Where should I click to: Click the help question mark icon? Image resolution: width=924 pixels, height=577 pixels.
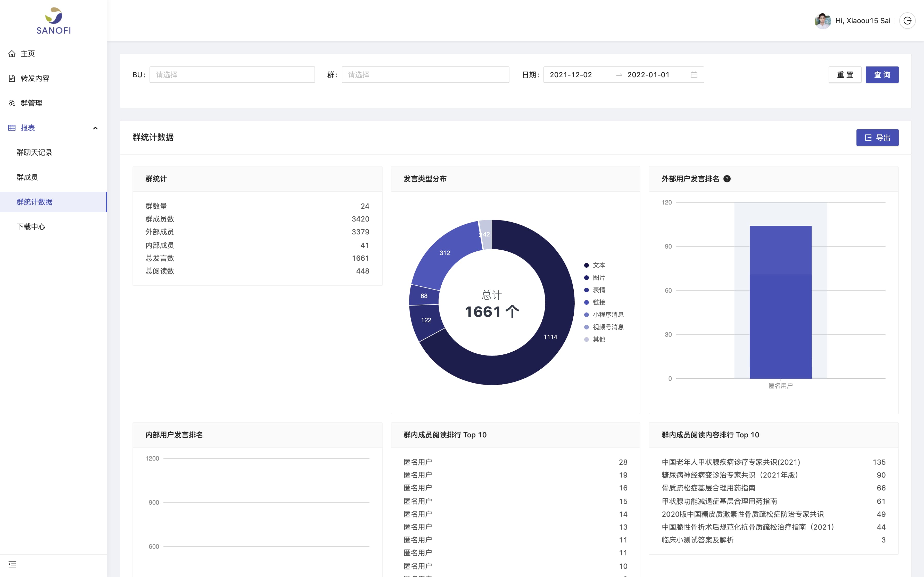(727, 179)
